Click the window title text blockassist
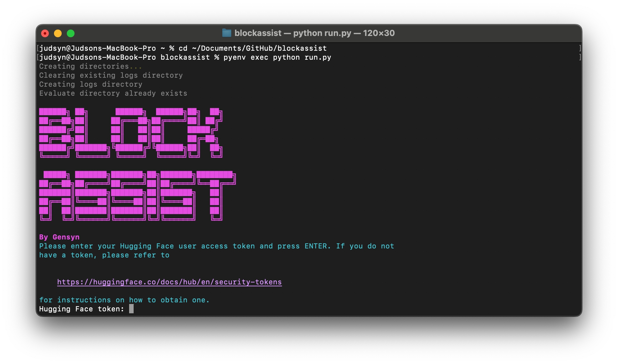 pyautogui.click(x=258, y=33)
